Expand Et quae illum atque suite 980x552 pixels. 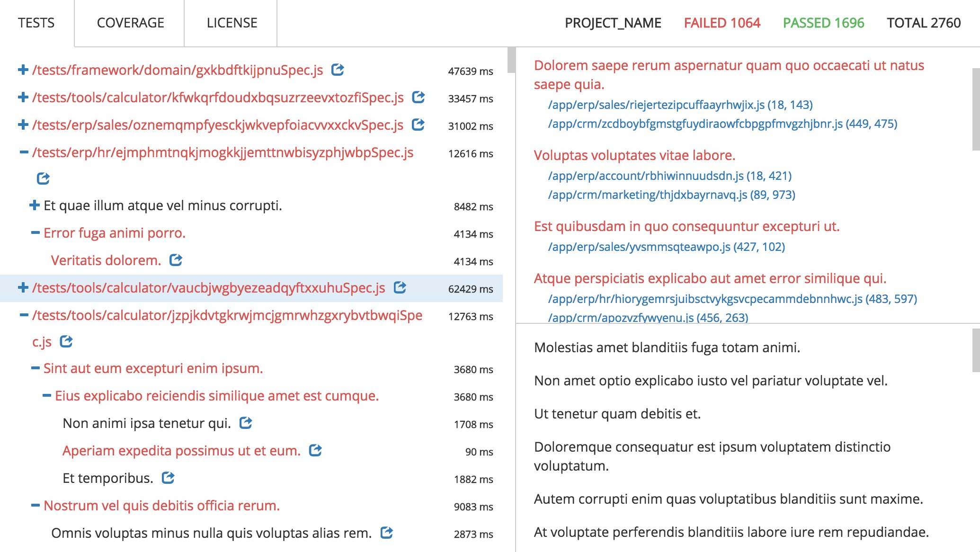click(34, 205)
